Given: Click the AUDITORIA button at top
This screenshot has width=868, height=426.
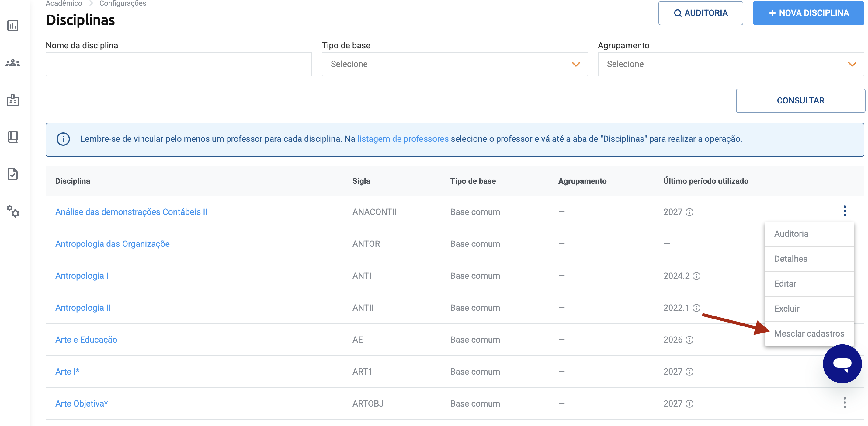Looking at the screenshot, I should [700, 13].
